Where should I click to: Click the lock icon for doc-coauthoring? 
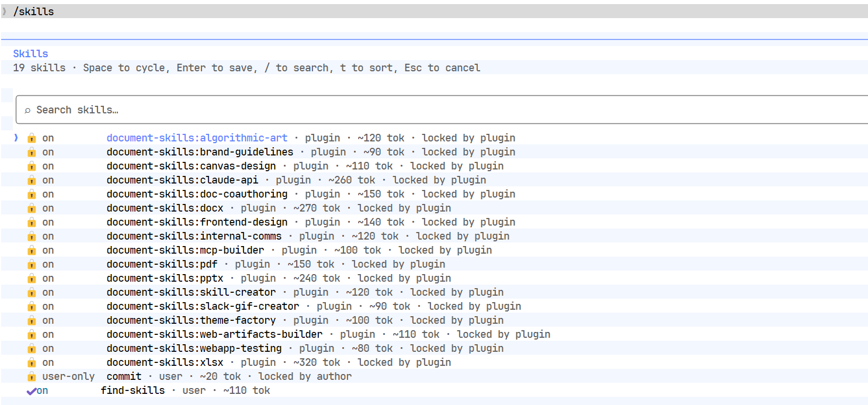pyautogui.click(x=32, y=194)
